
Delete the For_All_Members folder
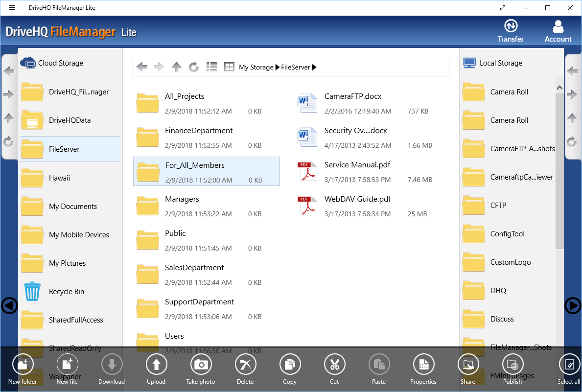pyautogui.click(x=245, y=365)
